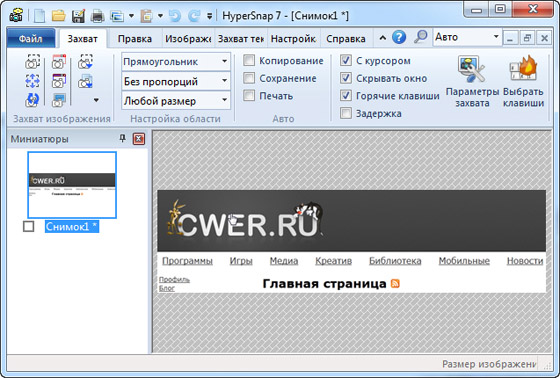Expand paste icon dropdown arrow in quick toolbar
This screenshot has width=560, height=378.
160,16
